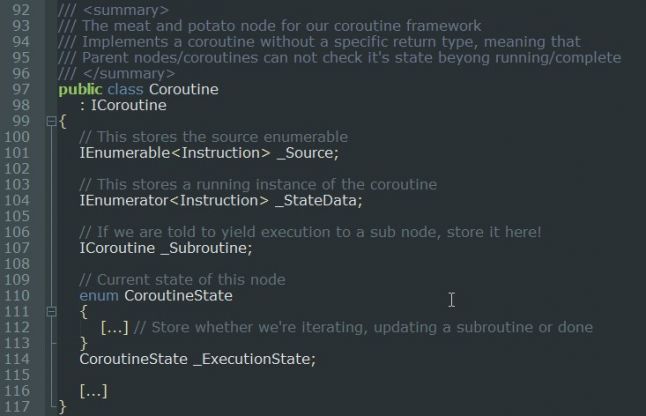Click the public keyword
Viewport: 646px width, 416px height.
click(80, 89)
